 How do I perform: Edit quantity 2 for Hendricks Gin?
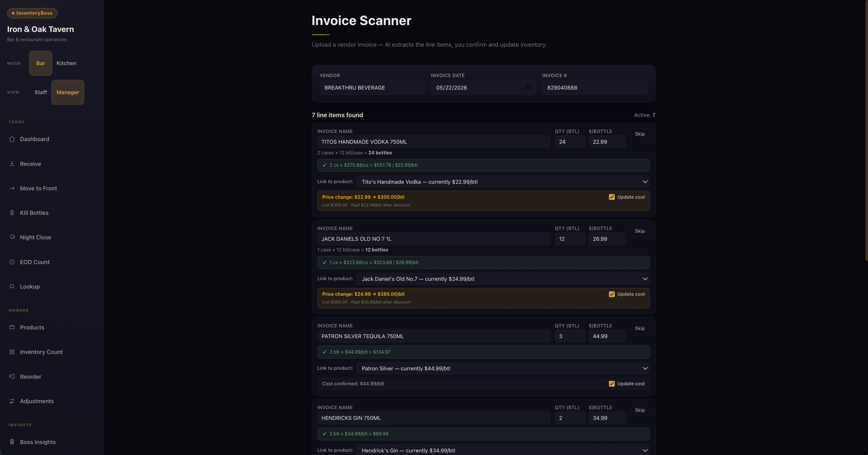pos(570,418)
